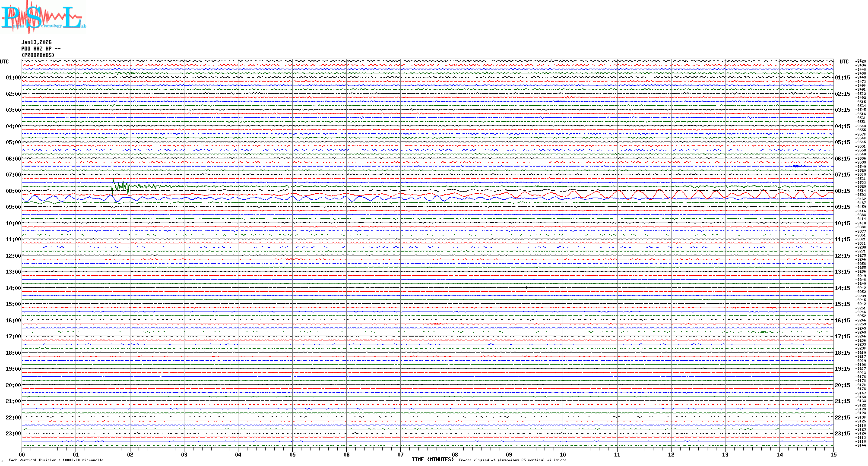Select the 16:15 label on right side
Image resolution: width=868 pixels, height=466 pixels.
coord(842,321)
